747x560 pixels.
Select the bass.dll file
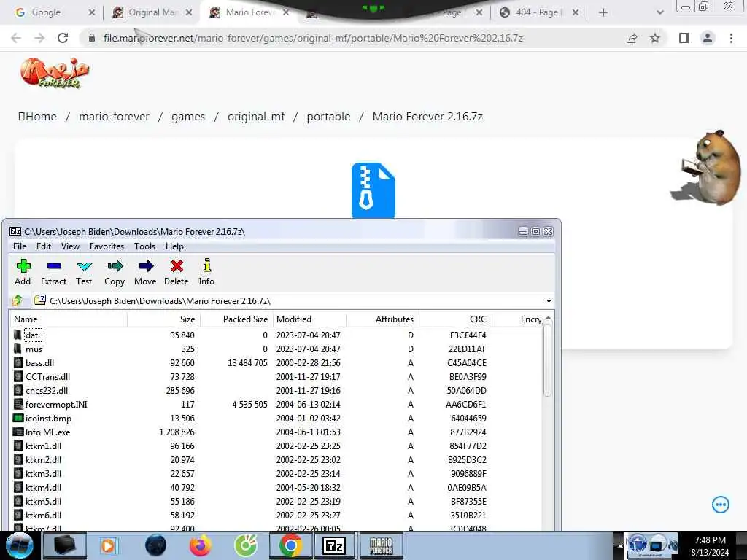click(275, 363)
